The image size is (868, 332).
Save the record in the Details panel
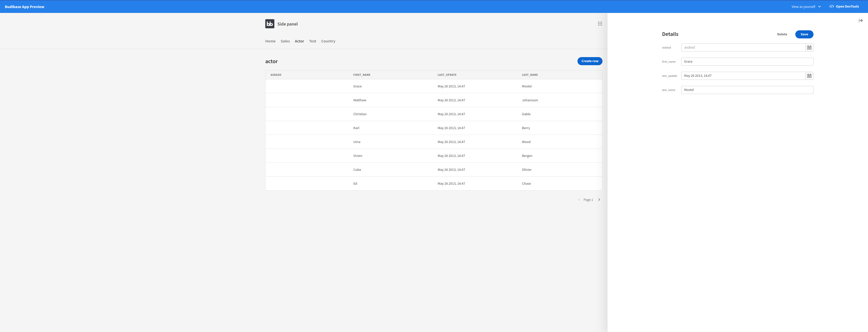(x=804, y=34)
